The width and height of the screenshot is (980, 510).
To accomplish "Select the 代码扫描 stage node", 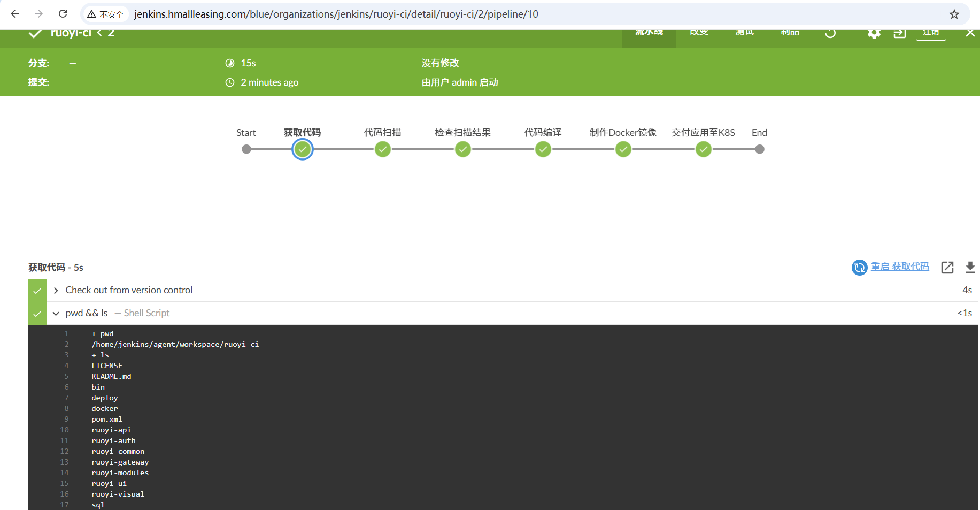I will coord(382,149).
